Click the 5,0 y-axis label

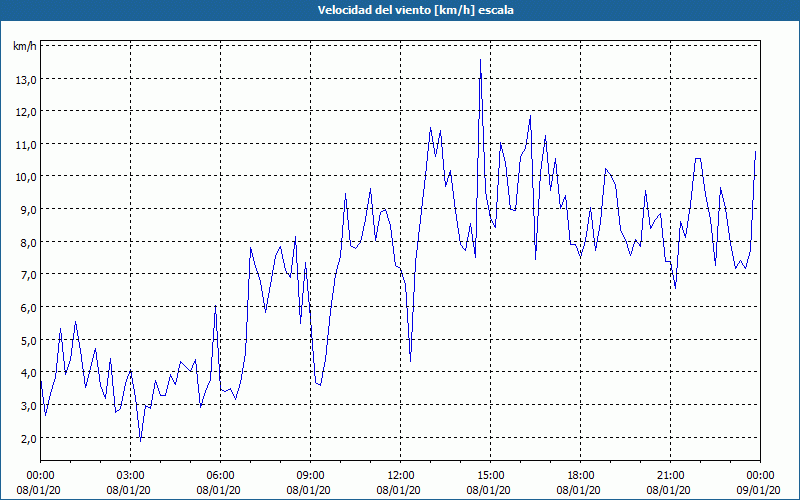pyautogui.click(x=29, y=340)
